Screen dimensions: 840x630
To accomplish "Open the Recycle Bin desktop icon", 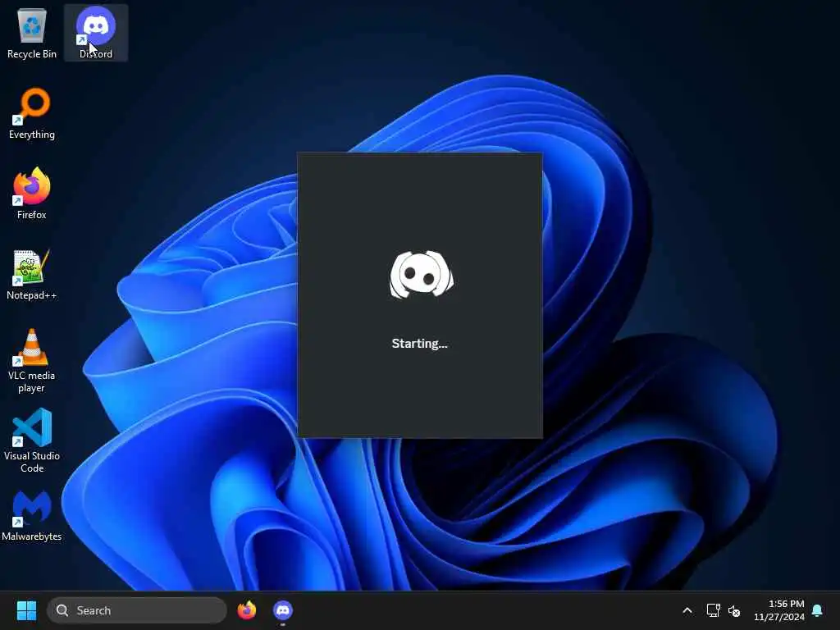I will 32,33.
